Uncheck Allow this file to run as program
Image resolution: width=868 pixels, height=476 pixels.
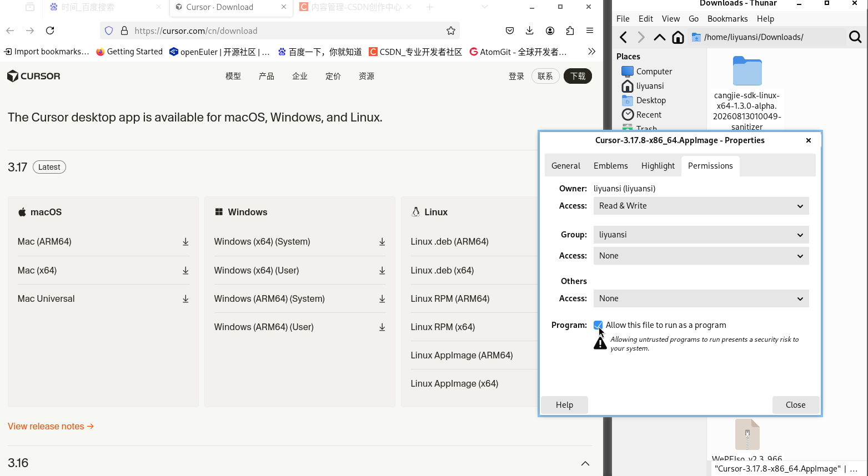pyautogui.click(x=598, y=325)
